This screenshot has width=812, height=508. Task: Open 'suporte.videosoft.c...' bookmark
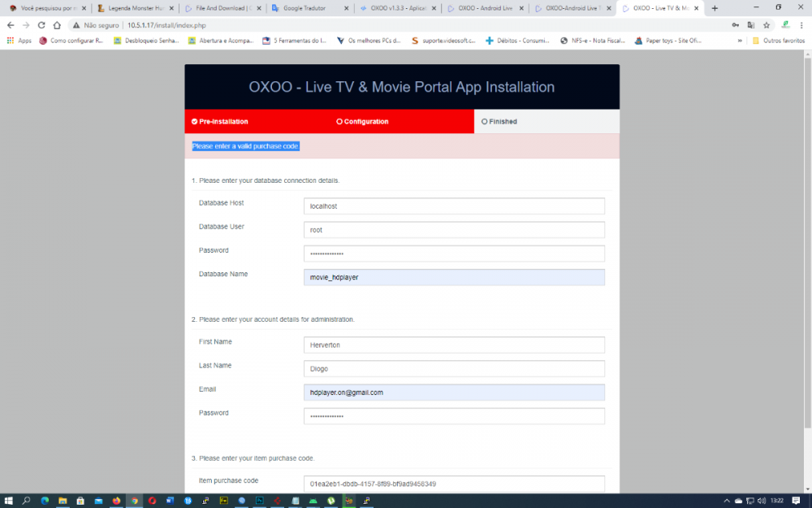pyautogui.click(x=443, y=41)
